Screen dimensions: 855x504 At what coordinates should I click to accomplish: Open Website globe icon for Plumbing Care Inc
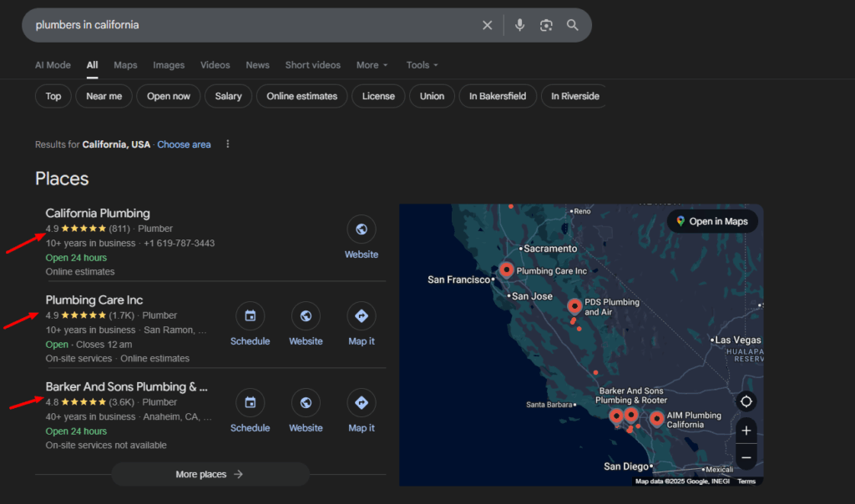(x=306, y=316)
